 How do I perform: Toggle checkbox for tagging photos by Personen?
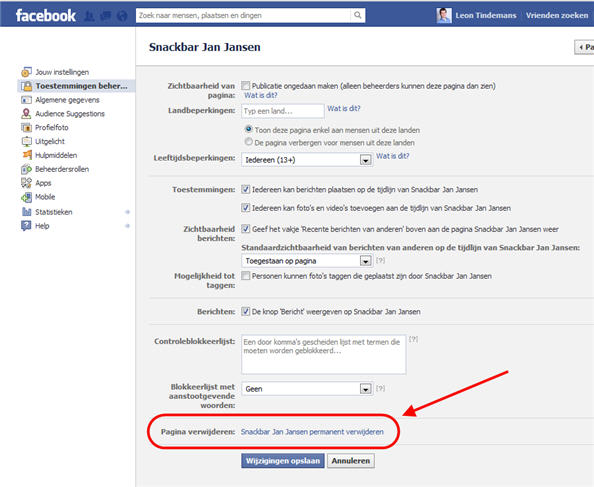(245, 276)
